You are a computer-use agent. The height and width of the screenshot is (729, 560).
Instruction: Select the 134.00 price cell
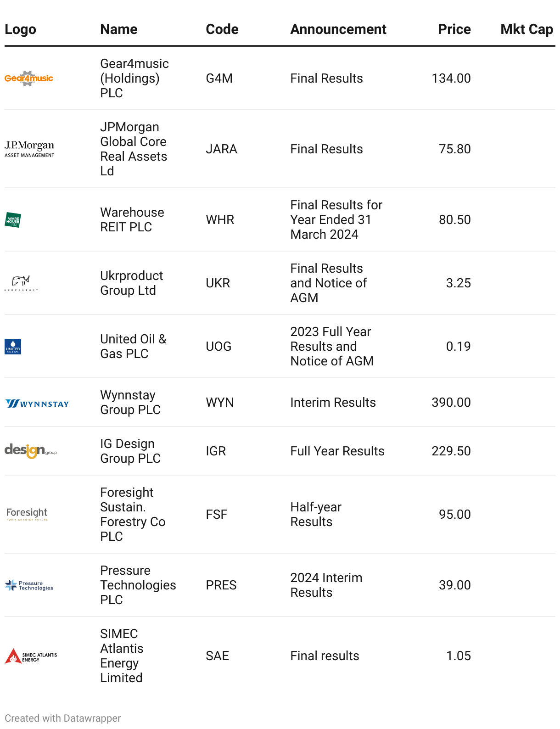(x=451, y=79)
